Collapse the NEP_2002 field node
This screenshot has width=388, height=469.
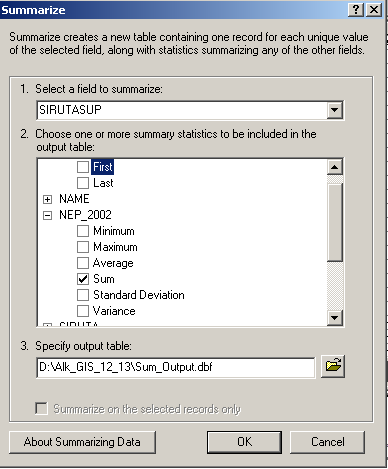pos(47,215)
